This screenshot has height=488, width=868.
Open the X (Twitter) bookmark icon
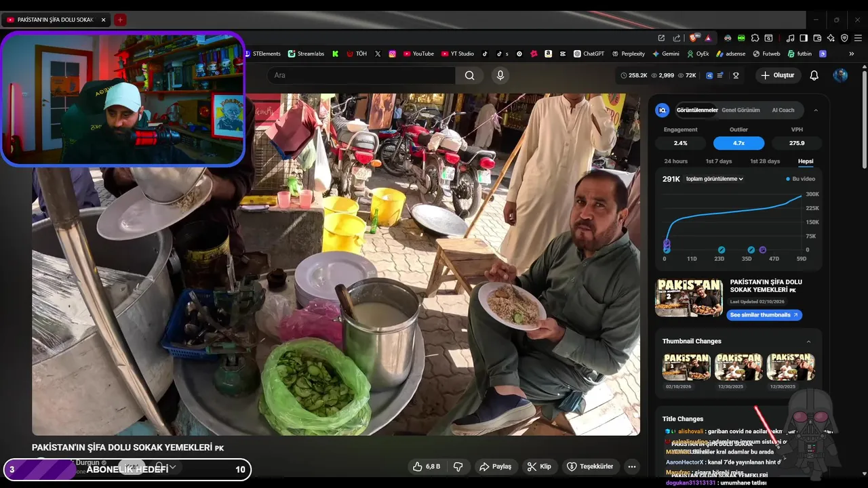(x=378, y=54)
